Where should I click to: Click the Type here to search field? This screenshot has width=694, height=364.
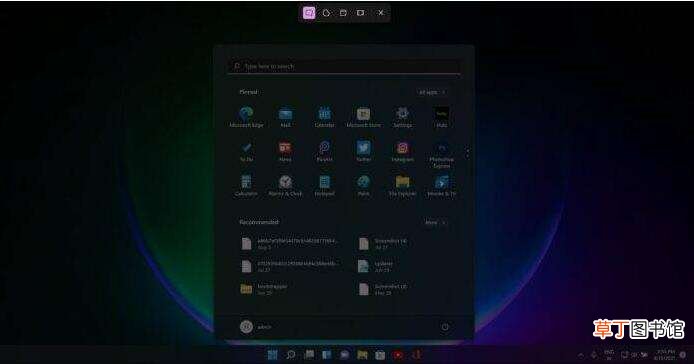tap(344, 66)
